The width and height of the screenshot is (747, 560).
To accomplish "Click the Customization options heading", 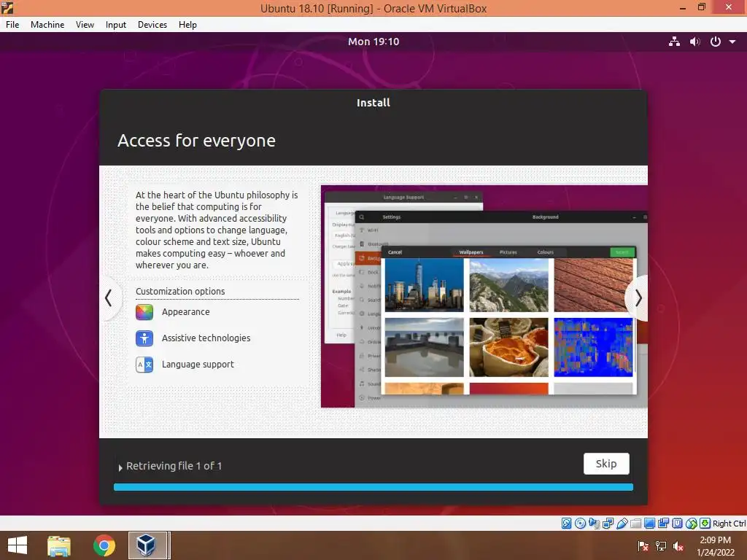I will 180,292.
